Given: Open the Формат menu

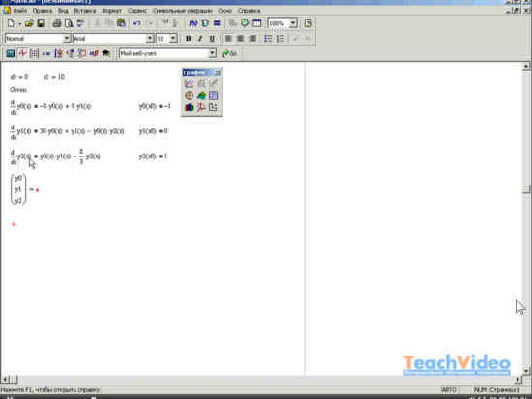Looking at the screenshot, I should point(111,11).
